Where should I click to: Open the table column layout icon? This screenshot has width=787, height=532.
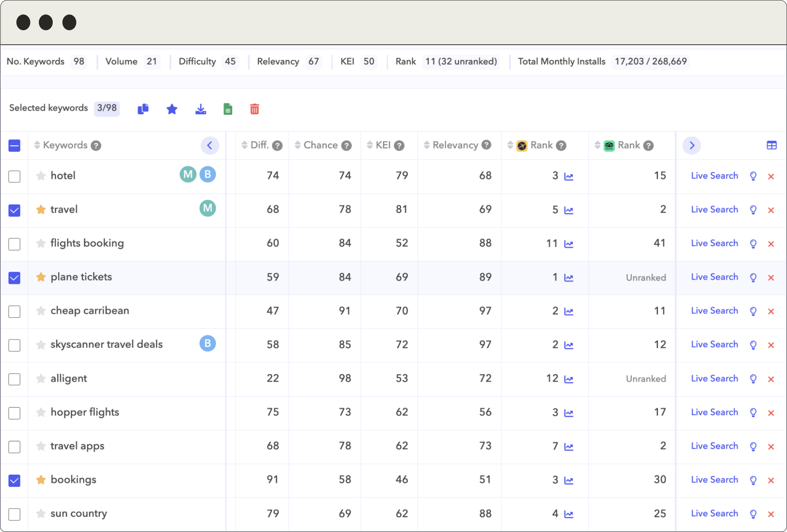pyautogui.click(x=771, y=145)
